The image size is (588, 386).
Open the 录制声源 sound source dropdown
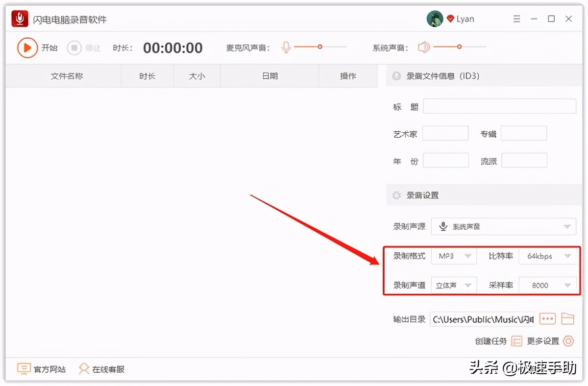click(504, 226)
